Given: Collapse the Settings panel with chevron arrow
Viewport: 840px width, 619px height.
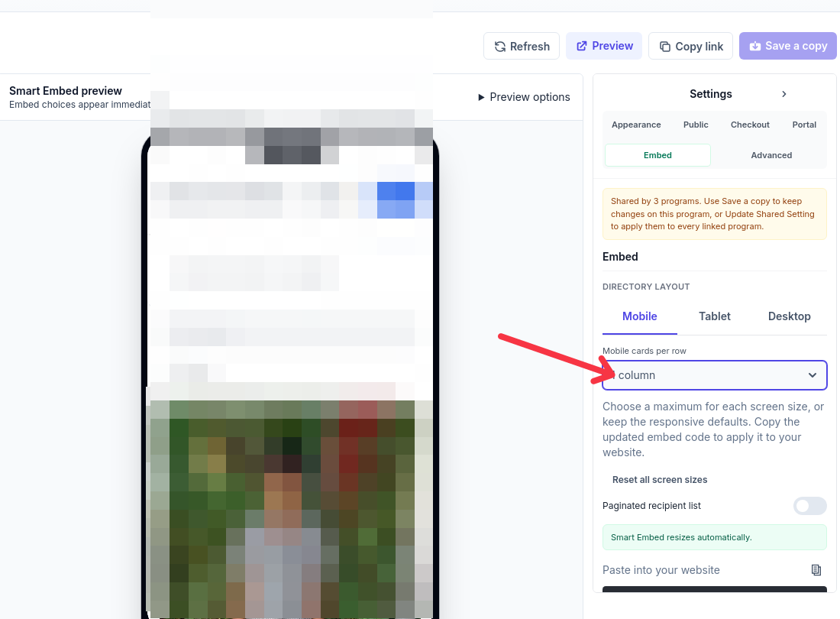Looking at the screenshot, I should [783, 94].
